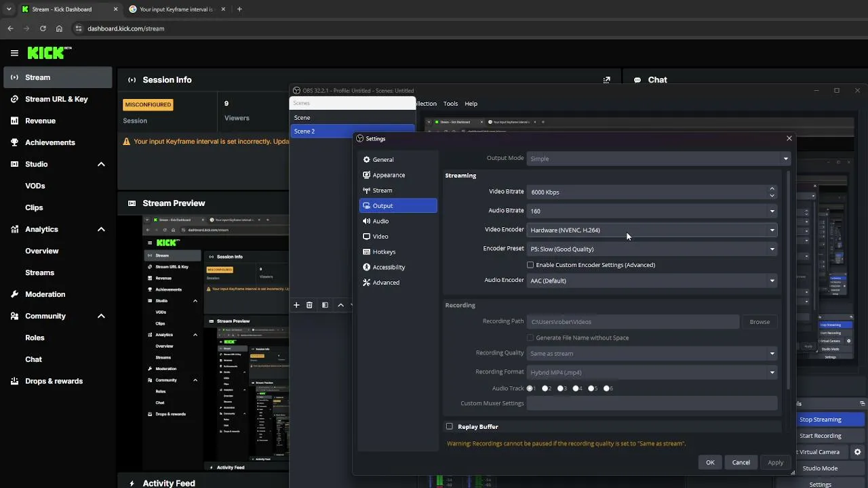Select audio track 1 radio
868x488 pixels.
click(x=530, y=388)
